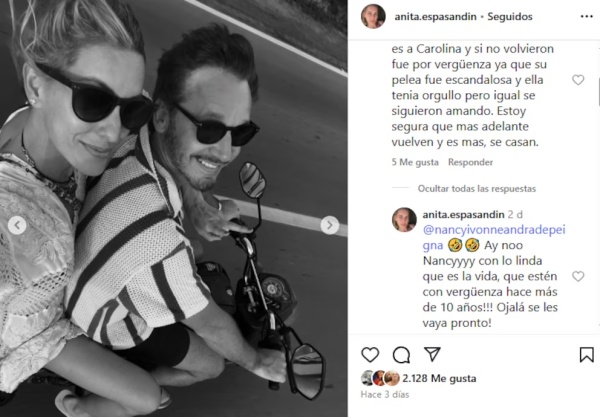This screenshot has width=600, height=417.
Task: Click the Seguidos following button
Action: [510, 17]
